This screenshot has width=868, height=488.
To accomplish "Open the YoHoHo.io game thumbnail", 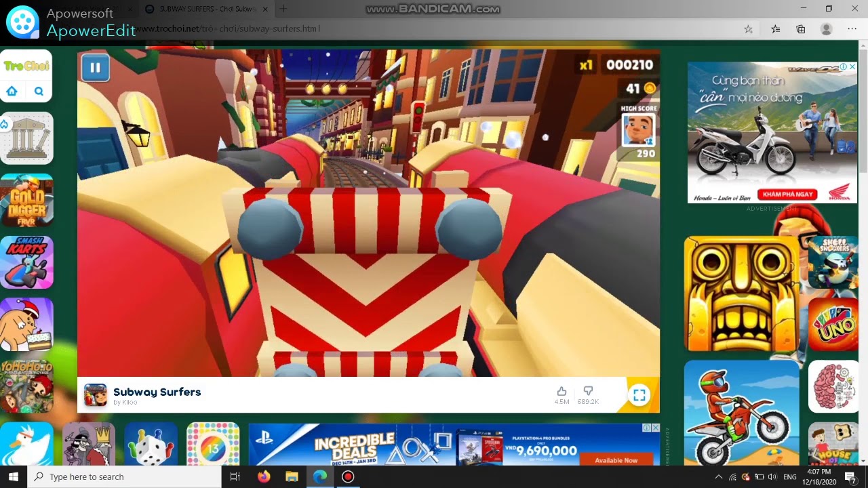I will pos(26,386).
